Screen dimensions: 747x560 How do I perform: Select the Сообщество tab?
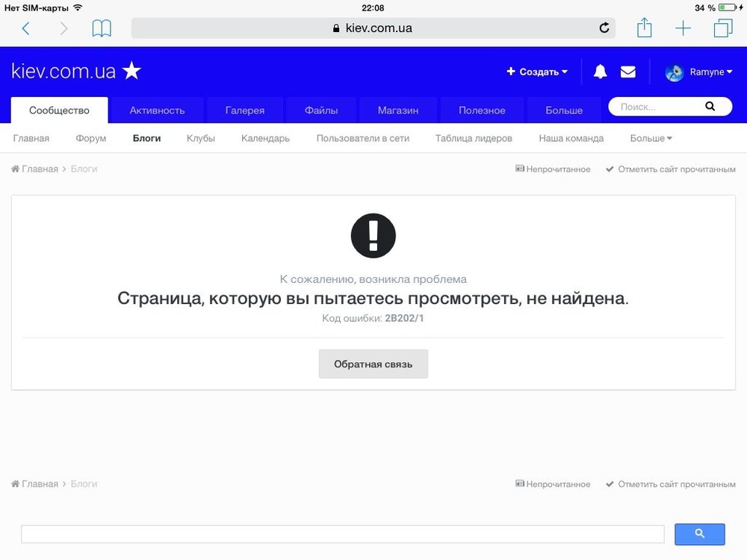(60, 110)
